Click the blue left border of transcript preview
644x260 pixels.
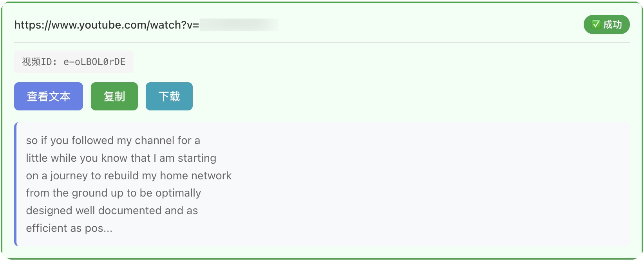click(16, 184)
